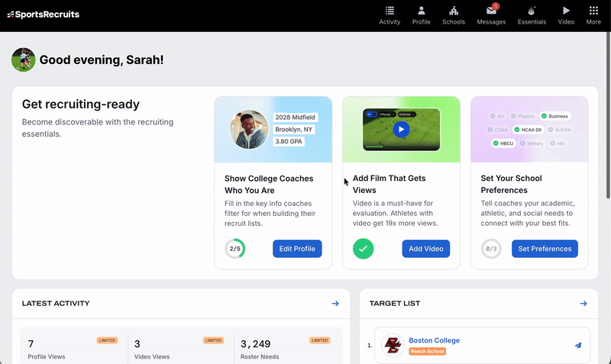This screenshot has width=611, height=364.
Task: Play the soccer video thumbnail preview
Action: click(401, 129)
